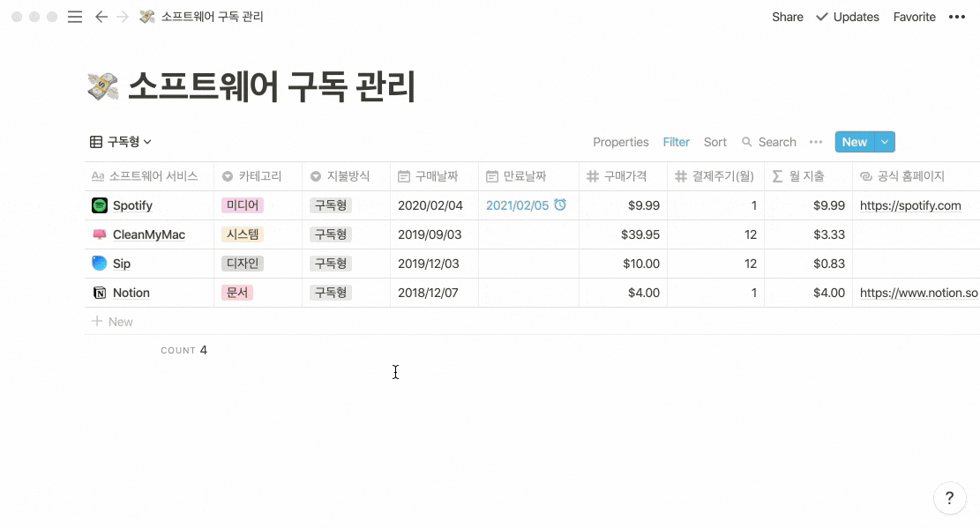
Task: Open the sidebar hamburger menu
Action: [75, 17]
